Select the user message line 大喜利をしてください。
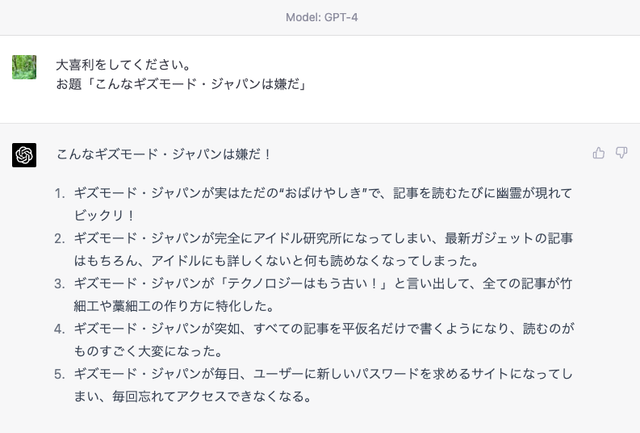Screen dimensions: 640x433 [x=124, y=64]
